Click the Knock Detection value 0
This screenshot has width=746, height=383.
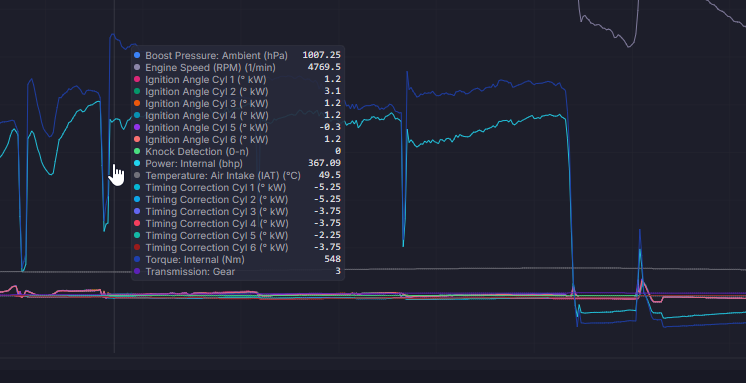338,151
